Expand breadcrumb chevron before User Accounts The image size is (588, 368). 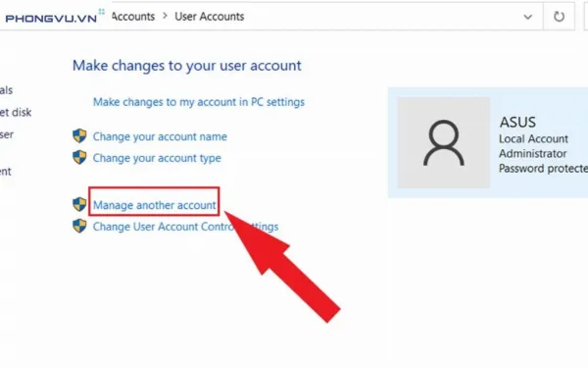tap(165, 16)
